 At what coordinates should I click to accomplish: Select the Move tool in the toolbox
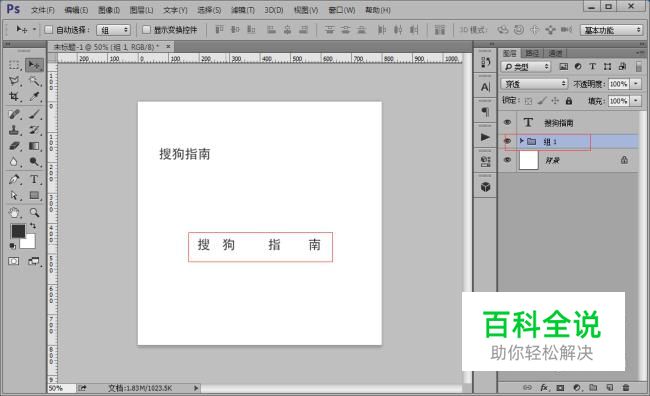point(34,65)
